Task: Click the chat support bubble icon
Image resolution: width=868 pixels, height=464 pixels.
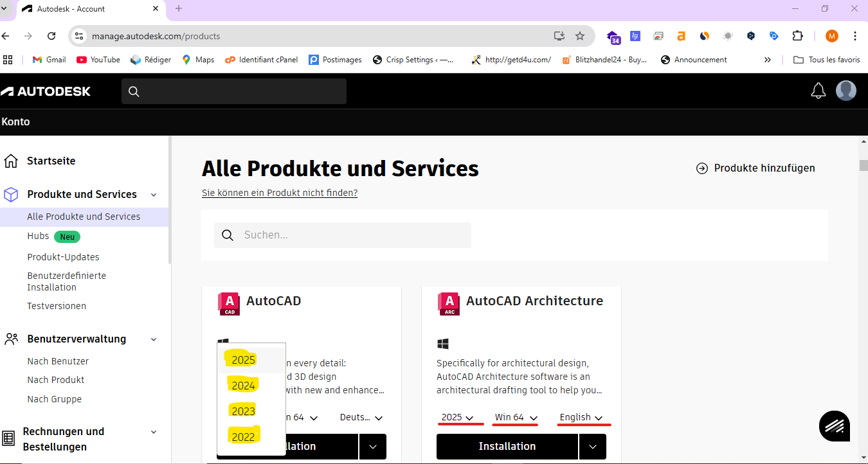Action: (834, 425)
